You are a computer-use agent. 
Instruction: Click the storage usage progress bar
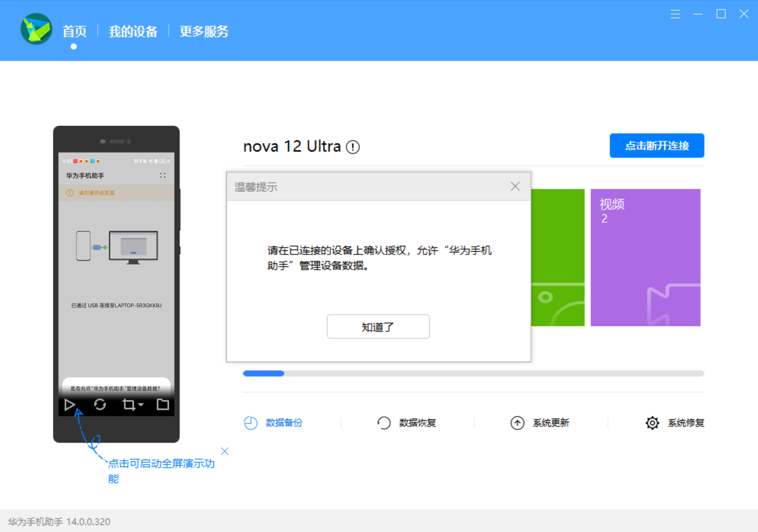473,373
